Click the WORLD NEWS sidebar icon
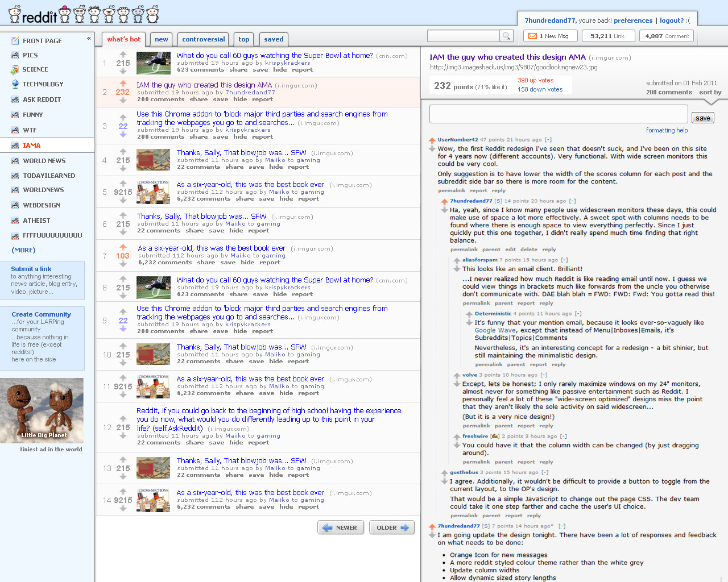 click(x=15, y=161)
